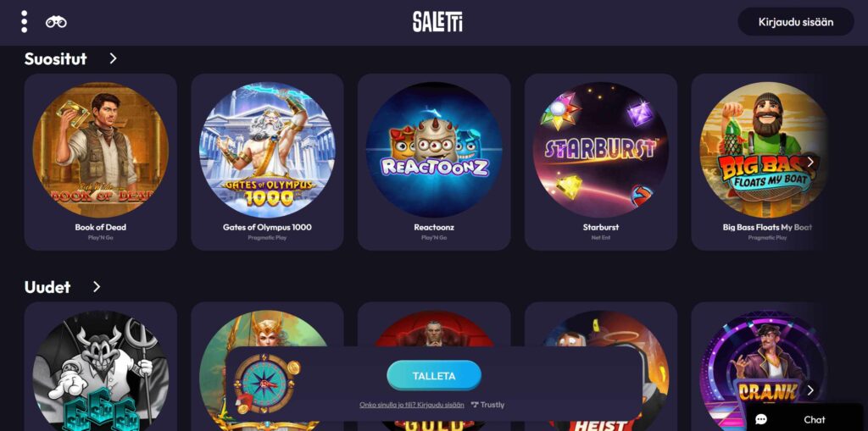The height and width of the screenshot is (431, 868).
Task: Follow the 'Onko sinulla jo tili?' login link
Action: tap(412, 405)
